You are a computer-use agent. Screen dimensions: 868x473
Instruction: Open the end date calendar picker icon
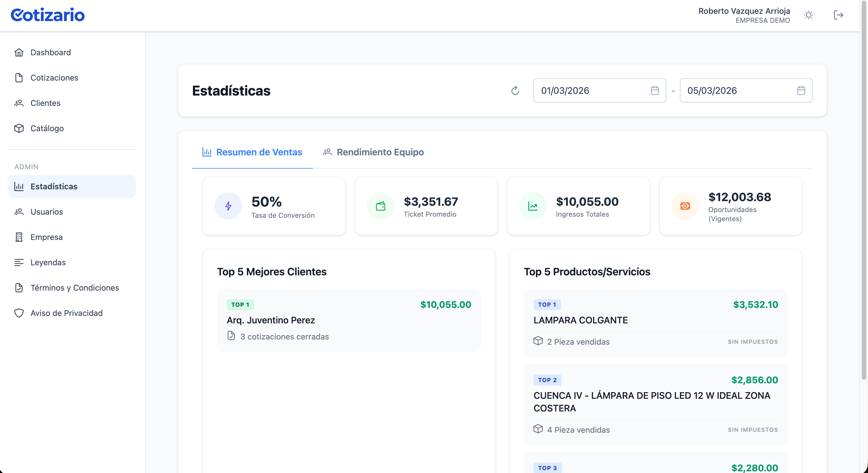point(801,90)
